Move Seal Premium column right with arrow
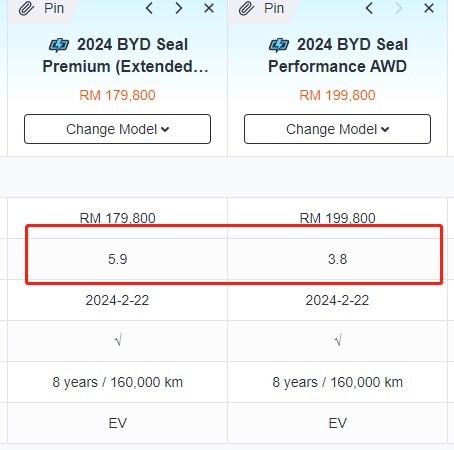454x450 pixels. pos(179,8)
